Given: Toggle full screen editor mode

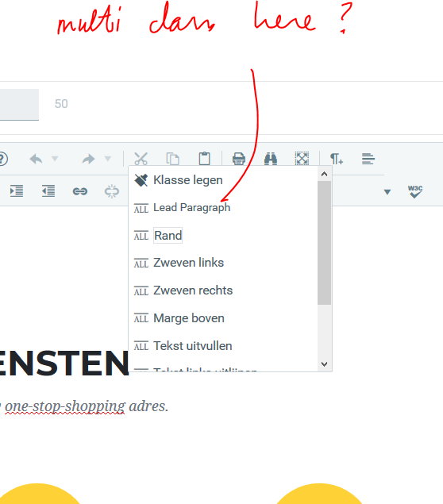Looking at the screenshot, I should click(302, 159).
